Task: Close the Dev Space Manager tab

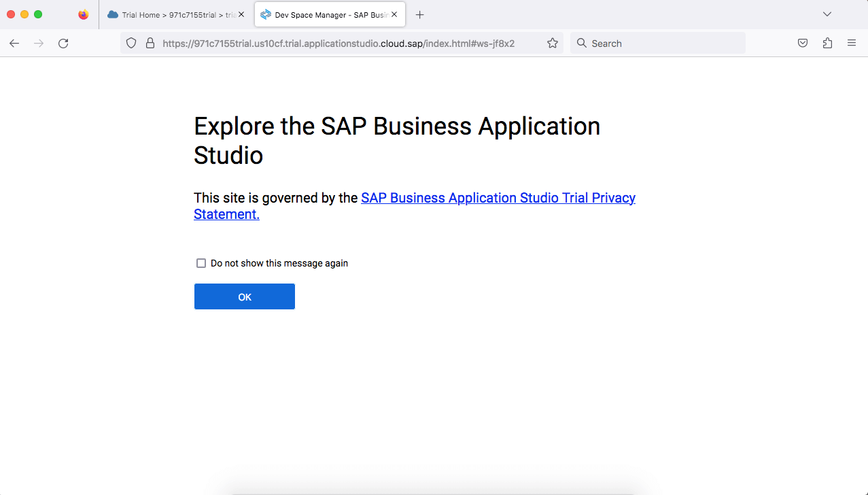Action: click(394, 14)
